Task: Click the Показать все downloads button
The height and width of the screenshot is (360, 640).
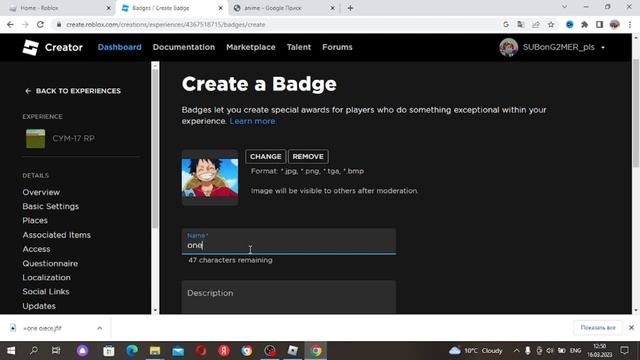Action: (598, 328)
